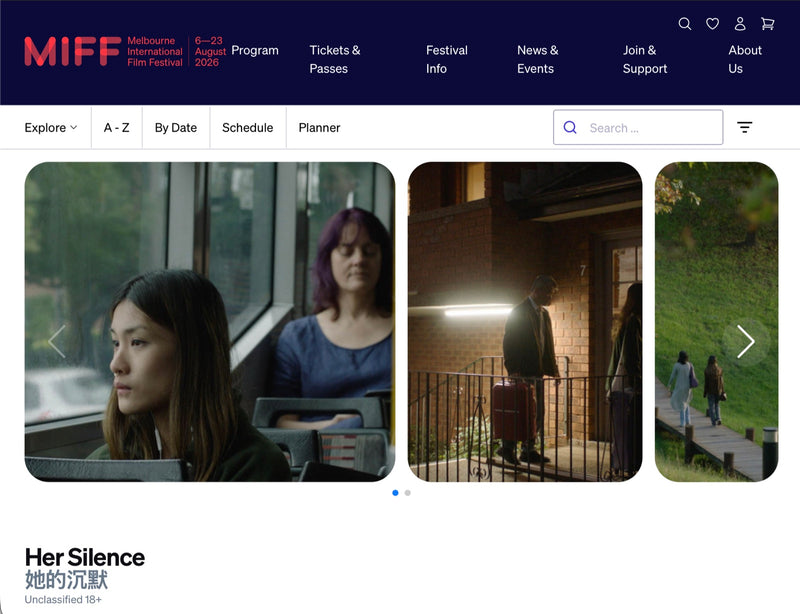Open About Us menu
800x614 pixels.
pyautogui.click(x=744, y=59)
